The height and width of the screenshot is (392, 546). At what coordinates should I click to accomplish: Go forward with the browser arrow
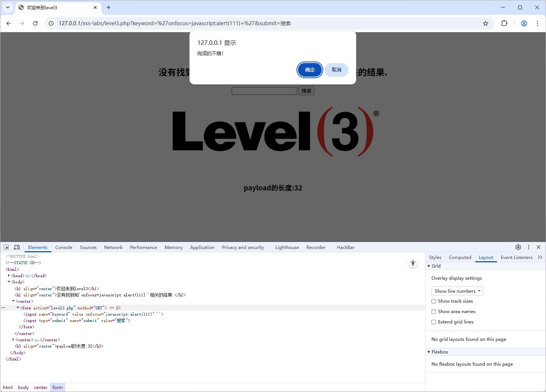[22, 23]
